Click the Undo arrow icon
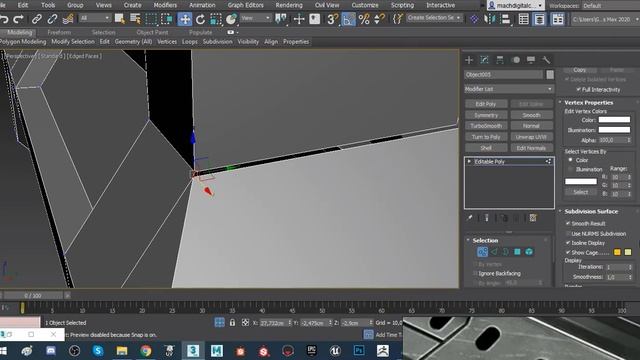 point(4,19)
